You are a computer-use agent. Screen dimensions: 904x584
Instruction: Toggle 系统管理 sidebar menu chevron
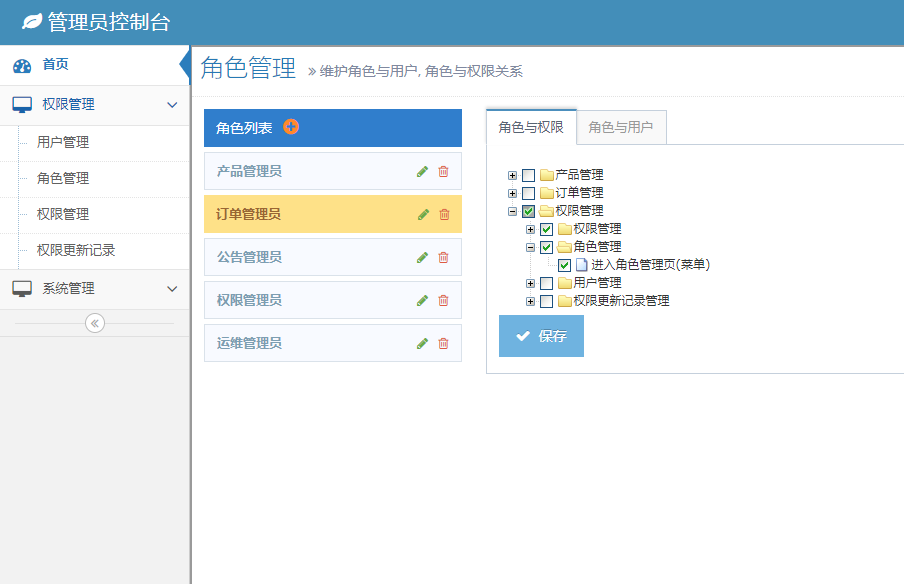(172, 289)
